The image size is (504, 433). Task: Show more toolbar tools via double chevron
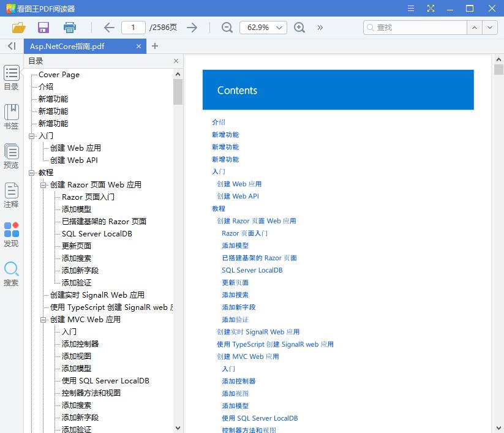[x=320, y=28]
